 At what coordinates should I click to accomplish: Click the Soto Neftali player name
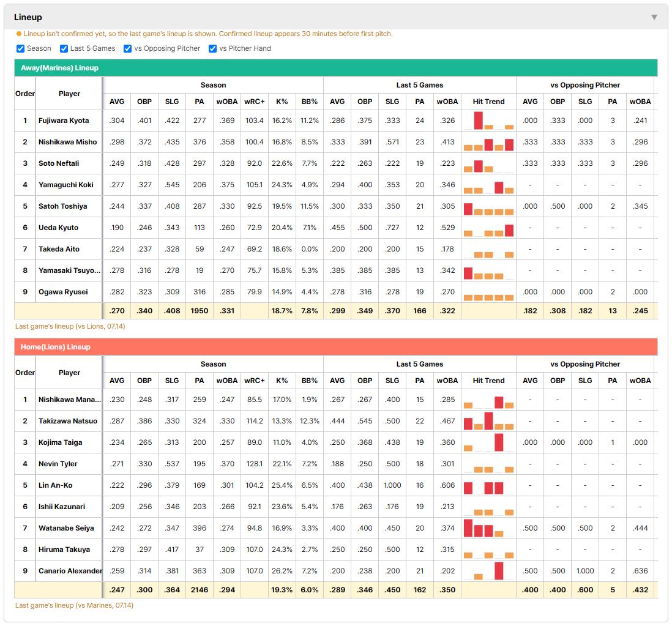point(59,163)
